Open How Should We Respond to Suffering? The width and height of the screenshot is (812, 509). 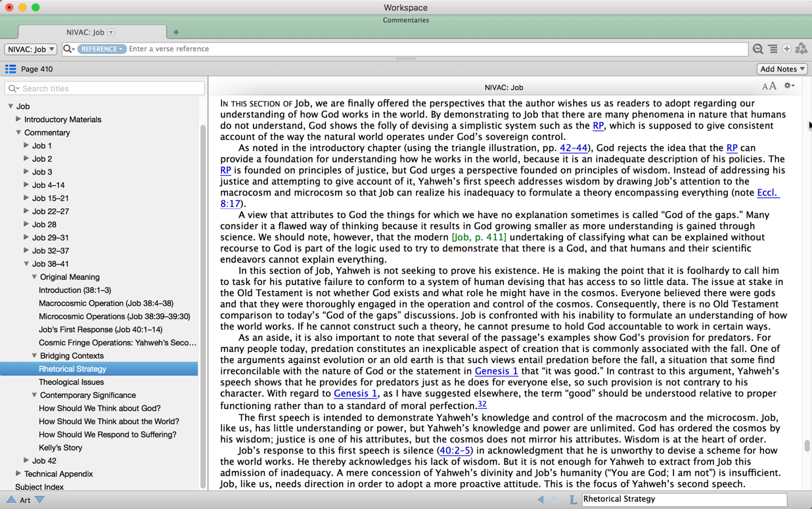tap(108, 435)
